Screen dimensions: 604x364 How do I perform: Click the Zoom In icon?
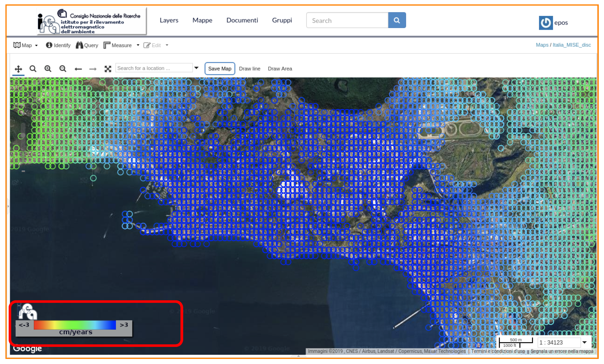(48, 69)
